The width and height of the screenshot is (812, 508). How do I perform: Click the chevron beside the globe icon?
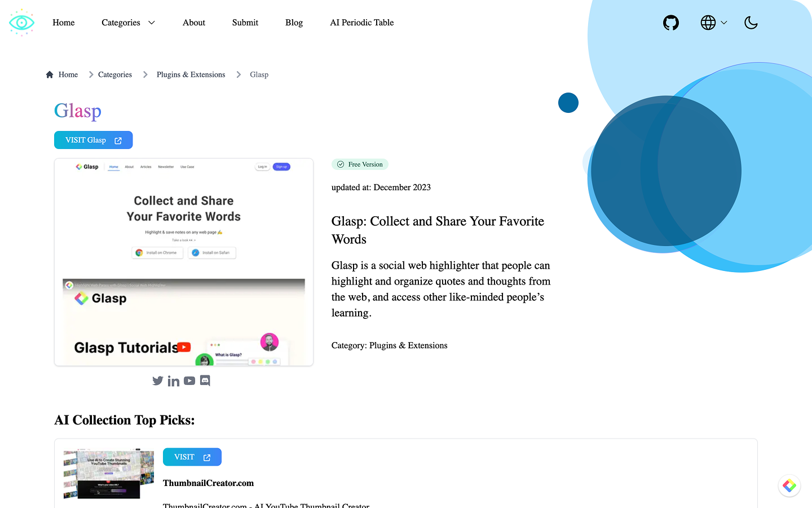pos(724,23)
